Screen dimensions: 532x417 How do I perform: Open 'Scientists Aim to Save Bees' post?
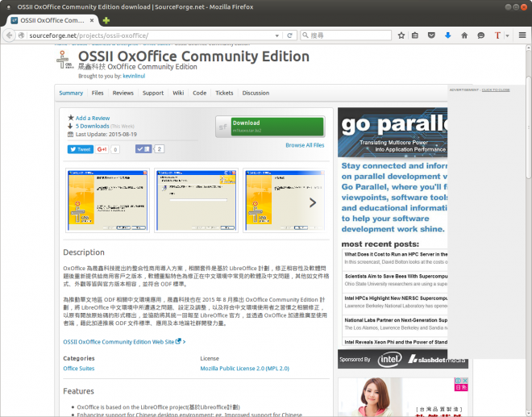pyautogui.click(x=396, y=277)
